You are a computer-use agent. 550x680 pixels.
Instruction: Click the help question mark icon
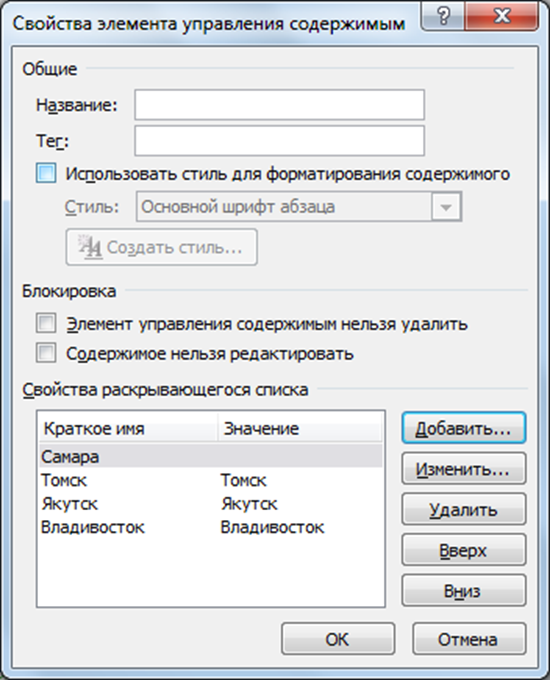(443, 16)
